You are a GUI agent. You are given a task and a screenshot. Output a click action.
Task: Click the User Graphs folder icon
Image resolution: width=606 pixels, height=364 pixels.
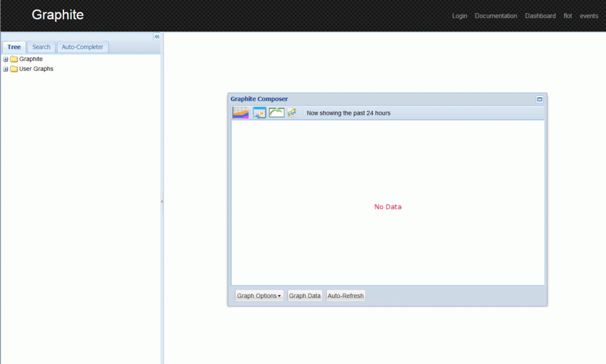tap(14, 69)
